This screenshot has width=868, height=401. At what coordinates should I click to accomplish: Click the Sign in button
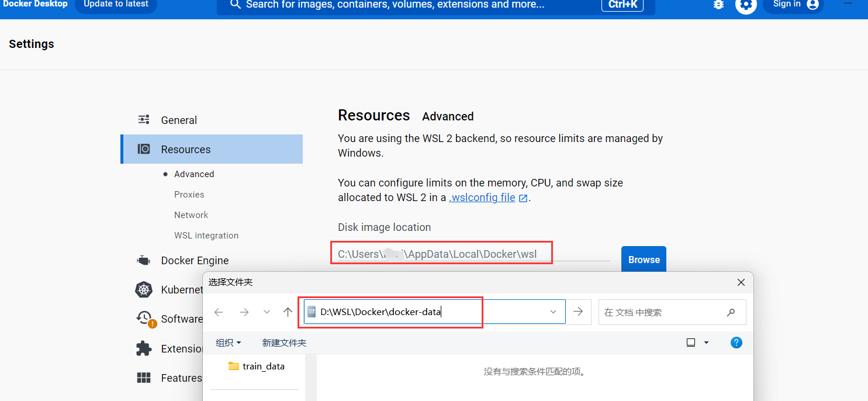pos(794,5)
